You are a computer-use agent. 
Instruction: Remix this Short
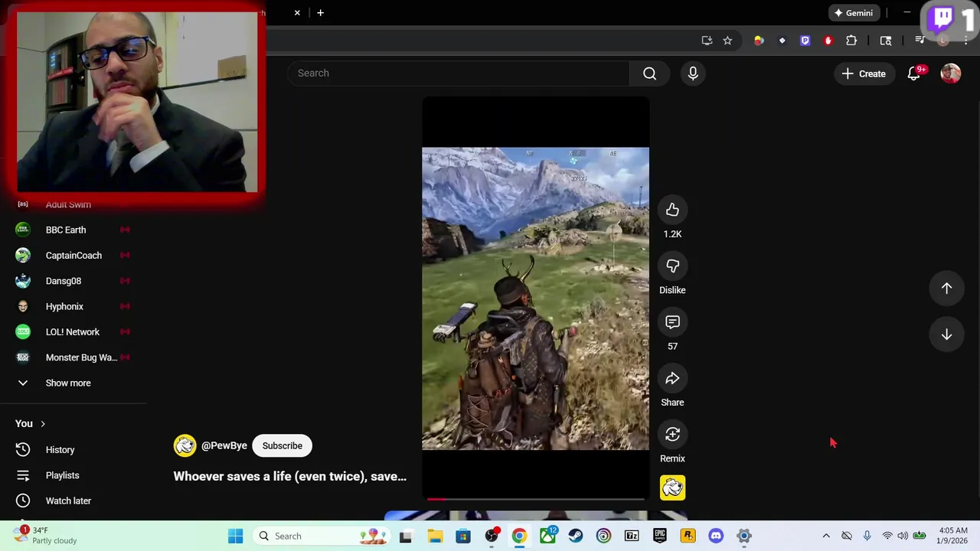672,435
